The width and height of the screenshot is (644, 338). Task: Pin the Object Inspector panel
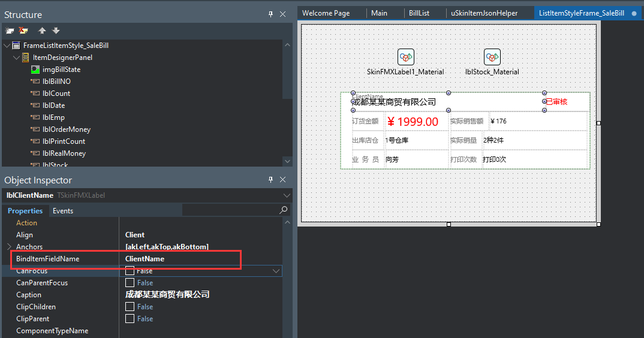pos(270,179)
